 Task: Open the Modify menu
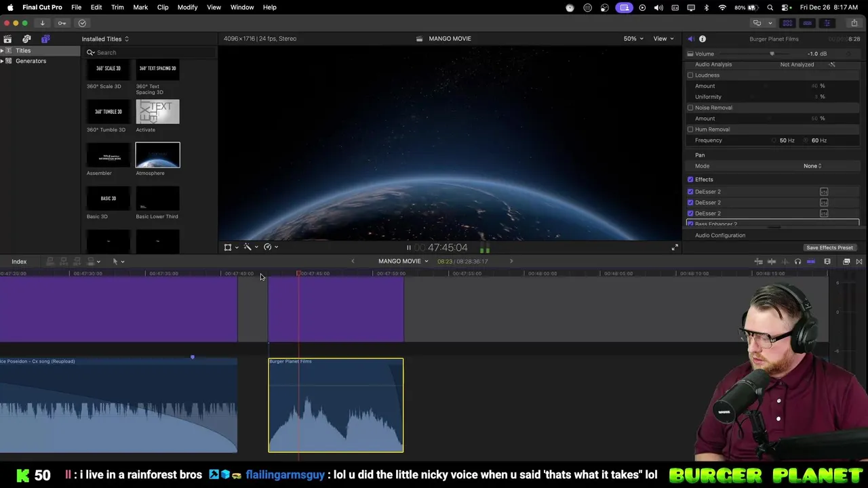(x=187, y=7)
